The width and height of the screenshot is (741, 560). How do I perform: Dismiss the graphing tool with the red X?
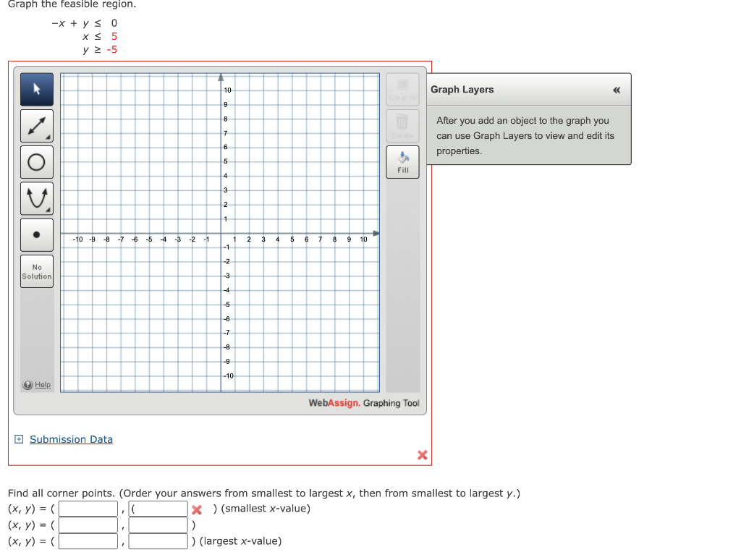point(423,455)
